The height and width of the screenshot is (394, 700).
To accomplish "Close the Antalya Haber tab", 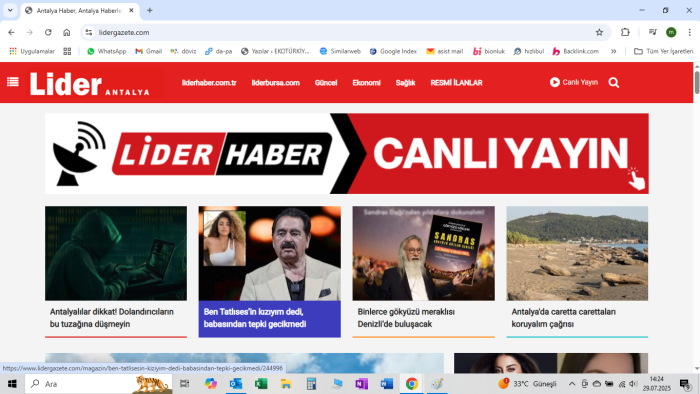I will point(131,10).
